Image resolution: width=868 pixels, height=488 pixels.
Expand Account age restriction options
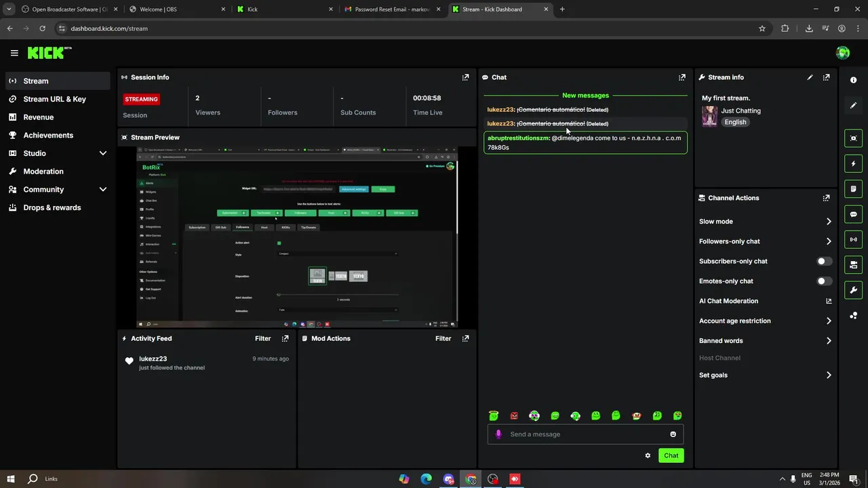pyautogui.click(x=829, y=321)
